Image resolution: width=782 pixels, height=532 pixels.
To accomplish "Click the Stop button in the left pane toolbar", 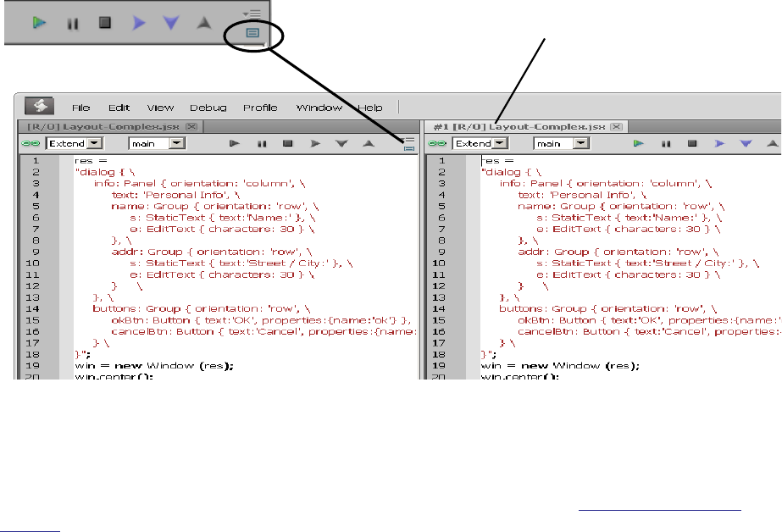I will click(x=288, y=144).
